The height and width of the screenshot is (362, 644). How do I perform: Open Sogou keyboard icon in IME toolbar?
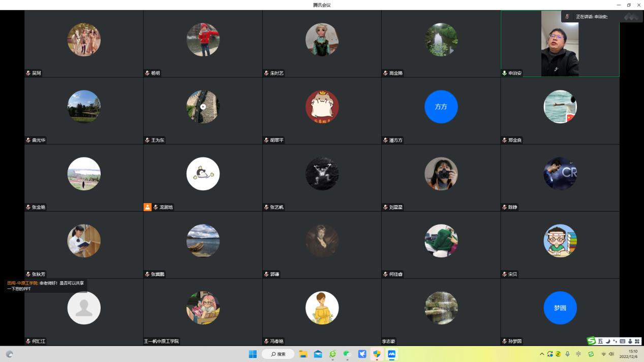point(623,341)
